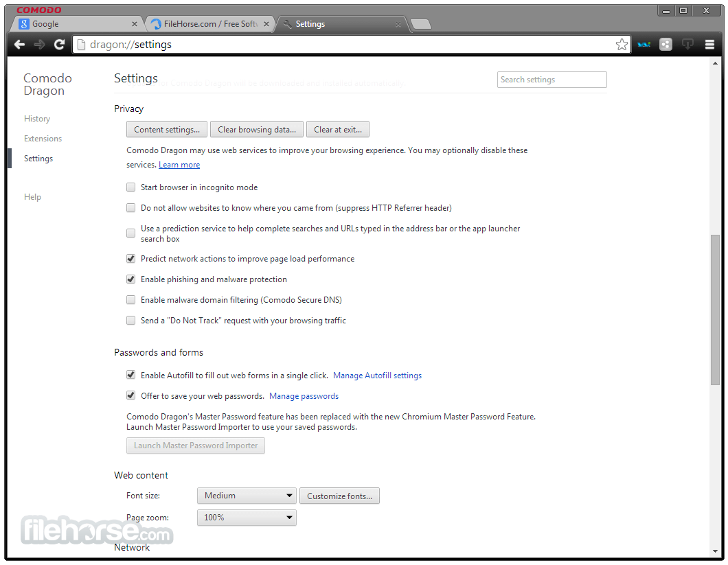Click the wrench icon on Settings tab
Image resolution: width=728 pixels, height=565 pixels.
pyautogui.click(x=287, y=23)
